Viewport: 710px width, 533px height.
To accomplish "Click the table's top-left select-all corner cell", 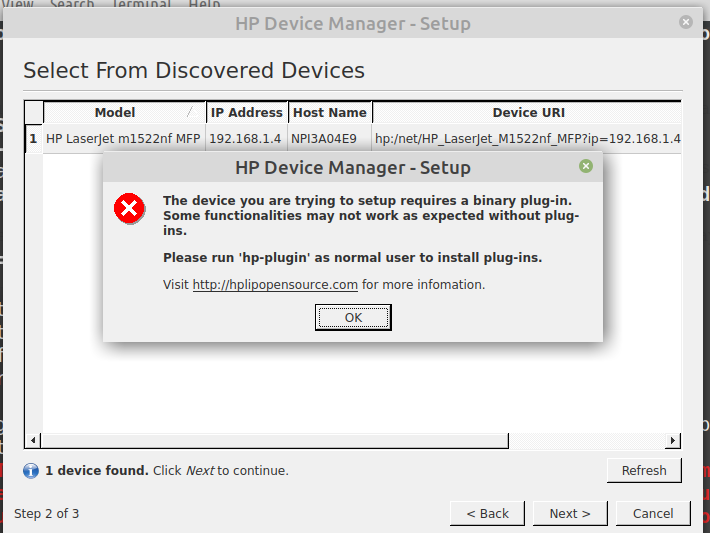I will [x=33, y=113].
